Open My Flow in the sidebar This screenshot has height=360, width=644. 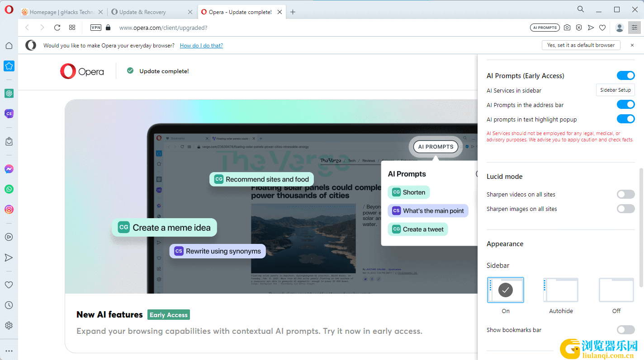coord(9,257)
